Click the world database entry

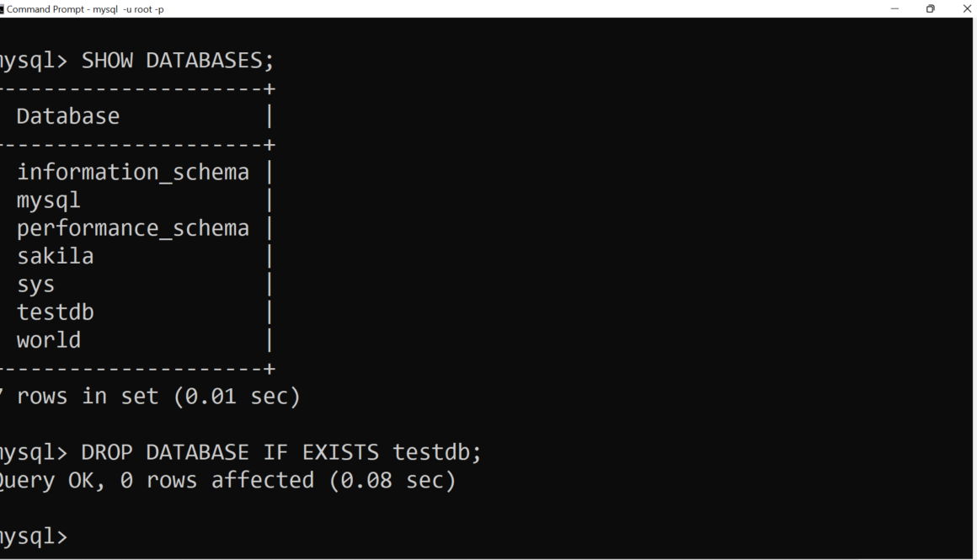[48, 340]
